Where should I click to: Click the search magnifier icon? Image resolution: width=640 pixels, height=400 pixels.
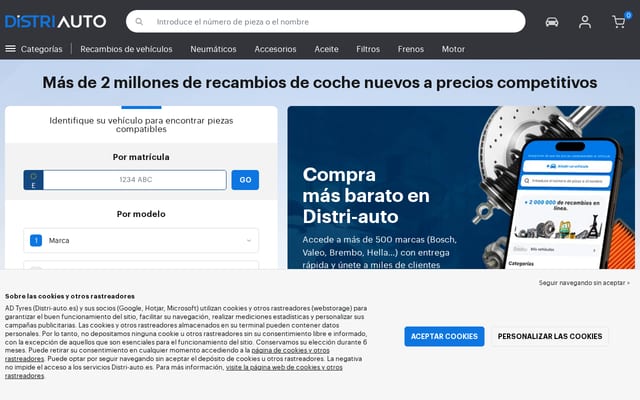click(139, 22)
